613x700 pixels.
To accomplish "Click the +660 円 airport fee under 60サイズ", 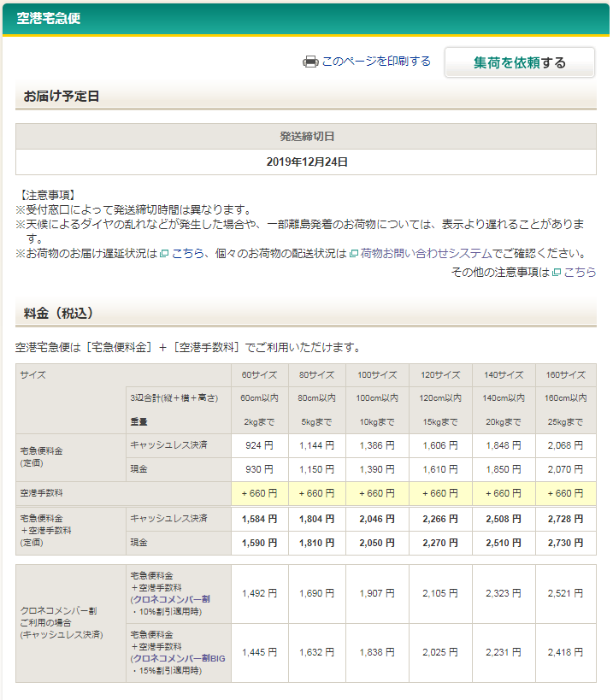I will tap(259, 493).
